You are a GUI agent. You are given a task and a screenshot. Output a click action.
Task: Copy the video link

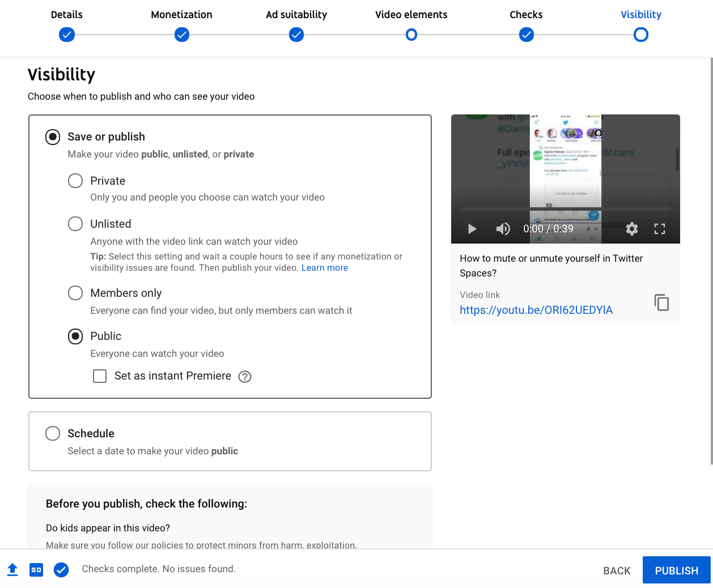[x=661, y=302]
